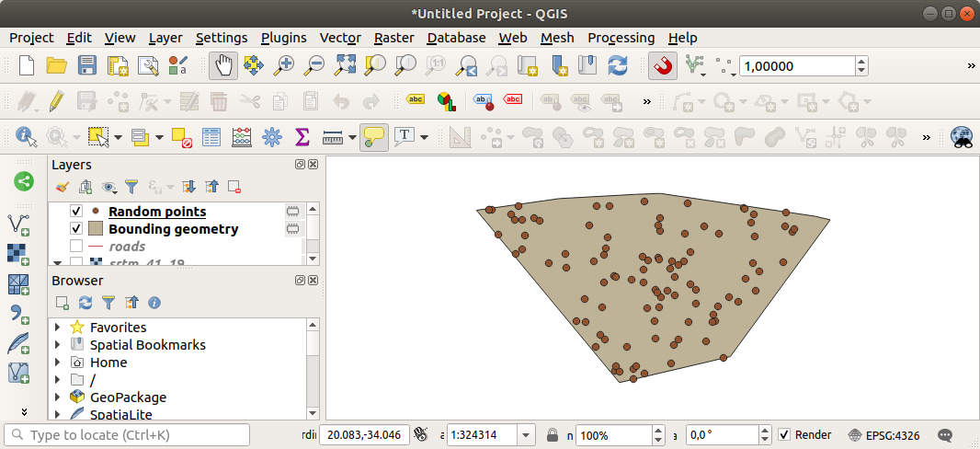Enable the roads layer checkbox
The width and height of the screenshot is (980, 449).
pyautogui.click(x=77, y=247)
